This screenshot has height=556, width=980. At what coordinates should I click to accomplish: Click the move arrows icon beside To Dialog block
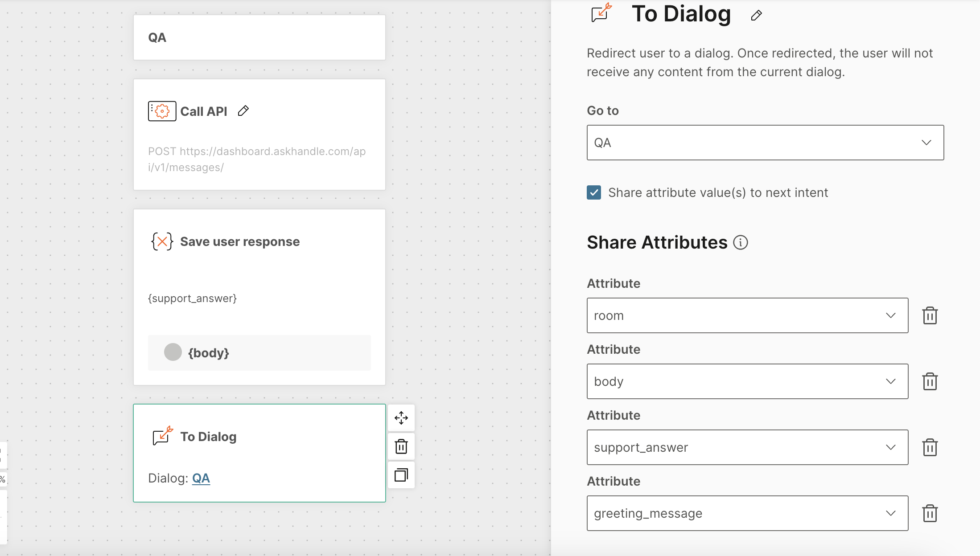pos(401,418)
